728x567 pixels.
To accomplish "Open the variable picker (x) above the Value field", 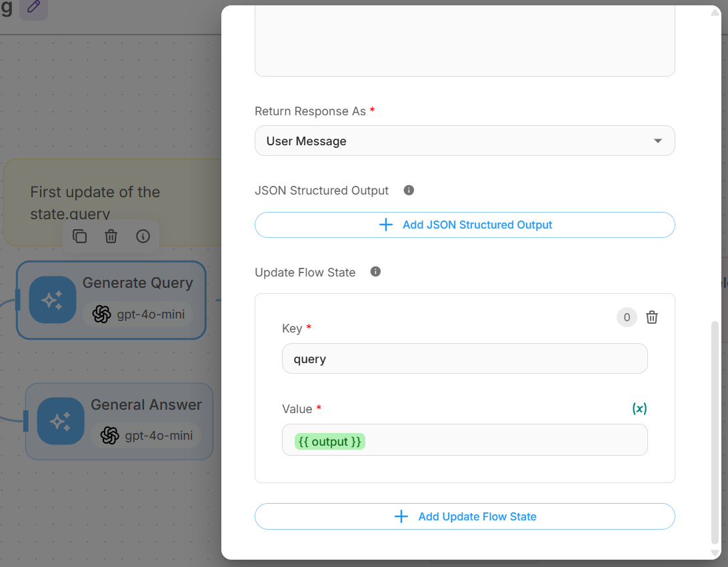I will click(639, 408).
